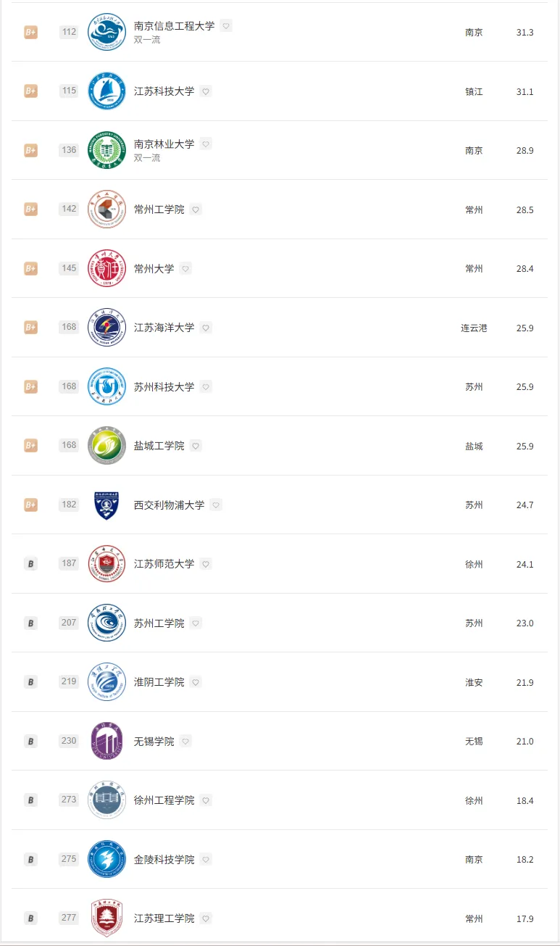Click the green 南京林业大学 emblem
560x946 pixels.
[x=106, y=150]
